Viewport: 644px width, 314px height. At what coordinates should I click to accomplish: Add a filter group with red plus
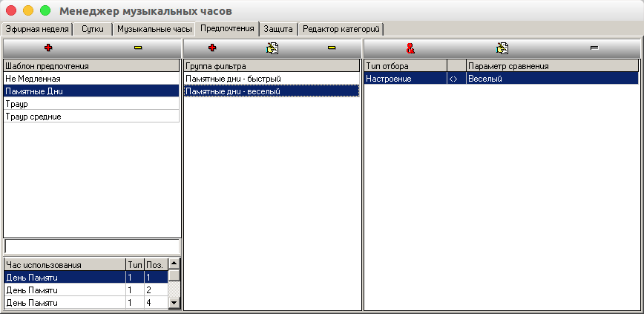212,48
